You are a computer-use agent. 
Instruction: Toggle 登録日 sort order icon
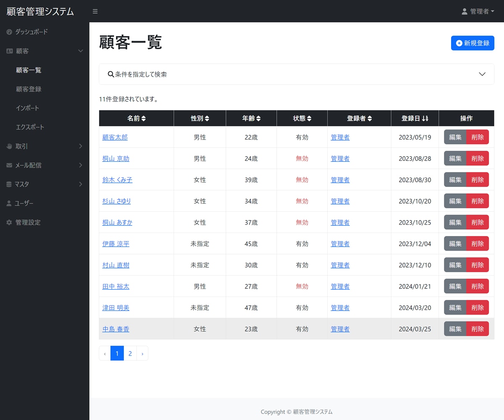coord(425,119)
